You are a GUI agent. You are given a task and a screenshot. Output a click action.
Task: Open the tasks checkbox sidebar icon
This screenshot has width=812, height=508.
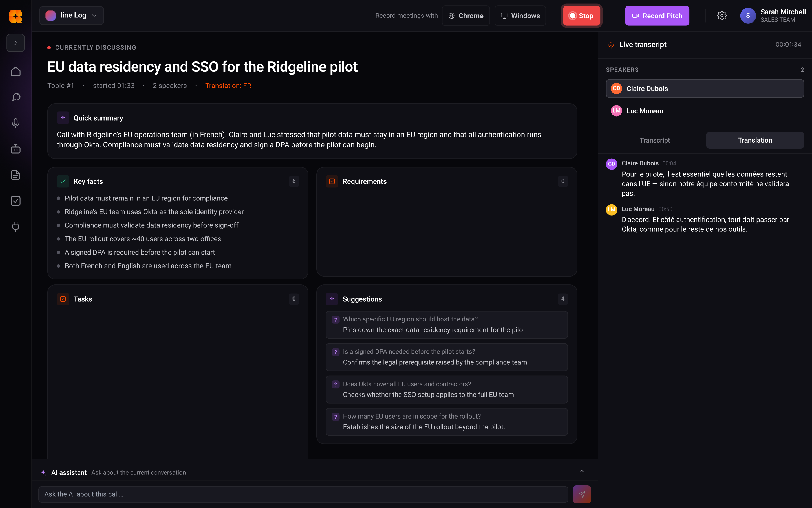[16, 201]
